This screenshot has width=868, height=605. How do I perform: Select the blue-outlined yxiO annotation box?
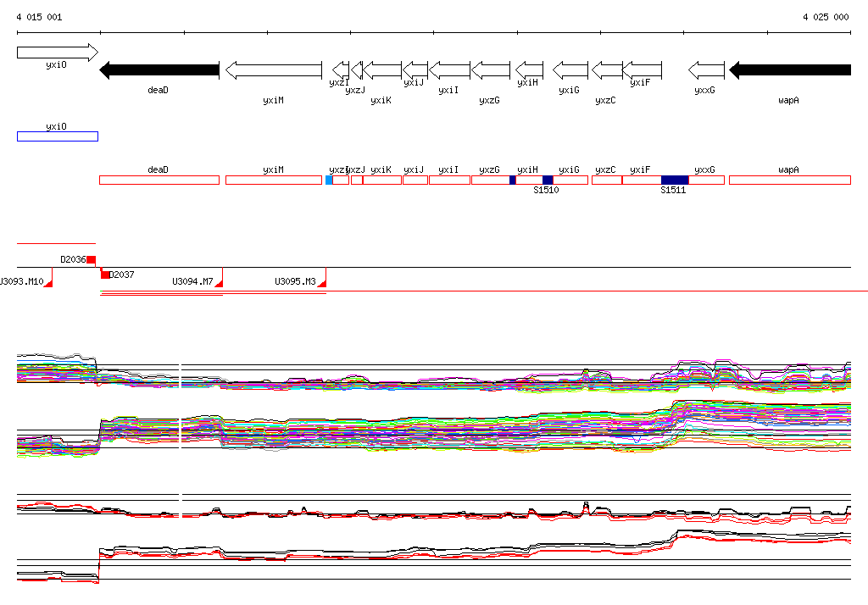57,136
